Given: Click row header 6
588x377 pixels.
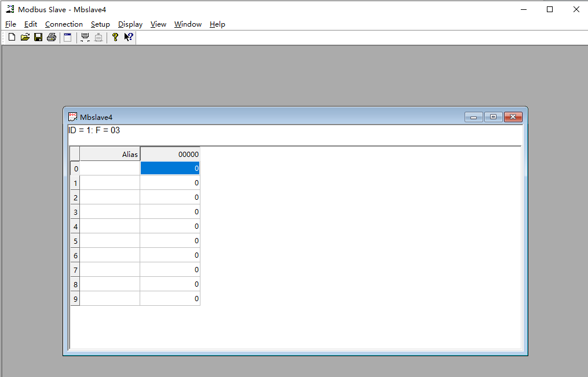Looking at the screenshot, I should 75,255.
